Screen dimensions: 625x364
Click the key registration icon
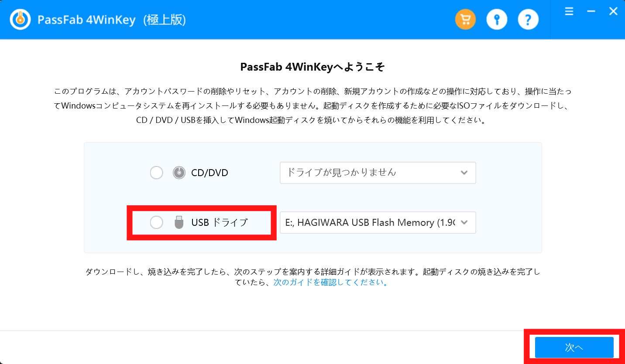[497, 19]
